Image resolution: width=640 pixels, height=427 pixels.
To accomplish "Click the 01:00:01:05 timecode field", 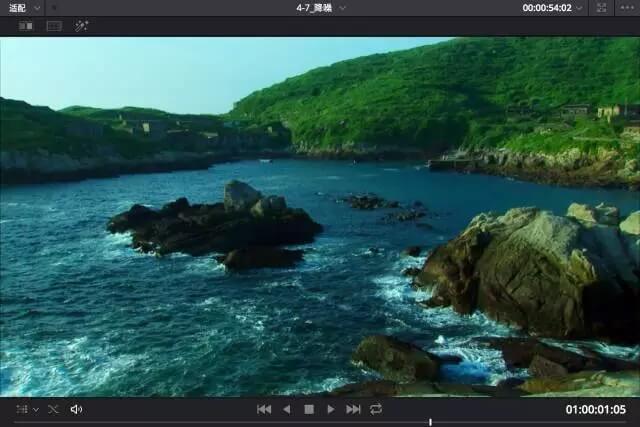I will (x=595, y=409).
